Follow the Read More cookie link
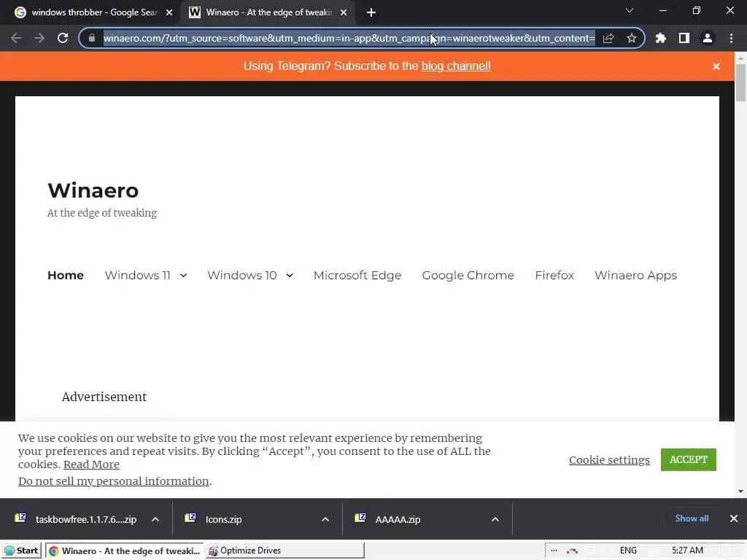This screenshot has height=560, width=747. (x=91, y=464)
